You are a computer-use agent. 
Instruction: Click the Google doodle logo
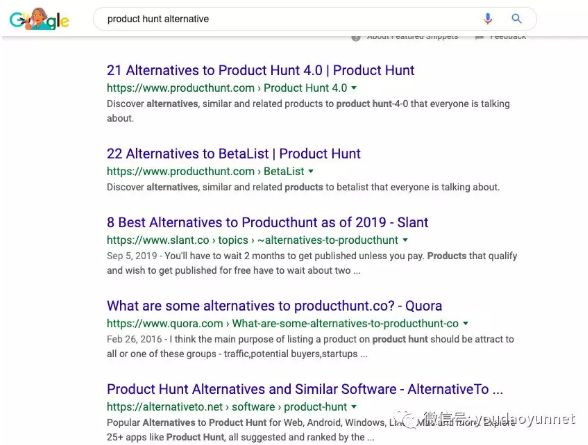point(39,19)
